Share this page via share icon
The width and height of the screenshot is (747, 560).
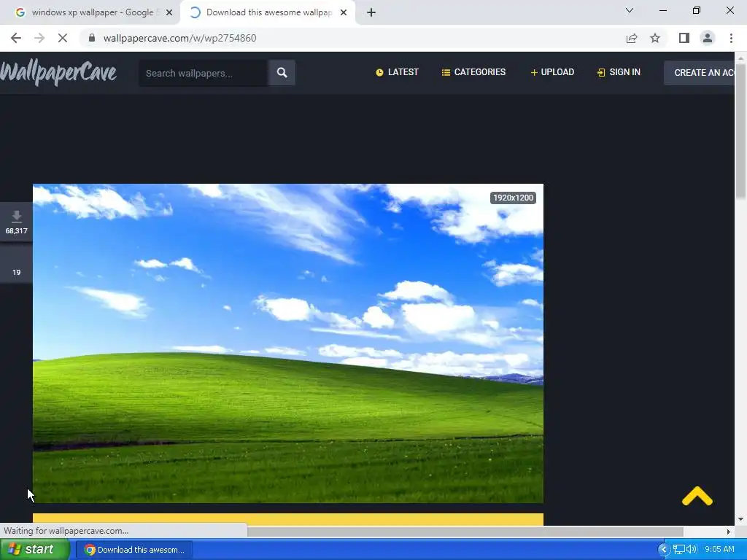pos(632,38)
